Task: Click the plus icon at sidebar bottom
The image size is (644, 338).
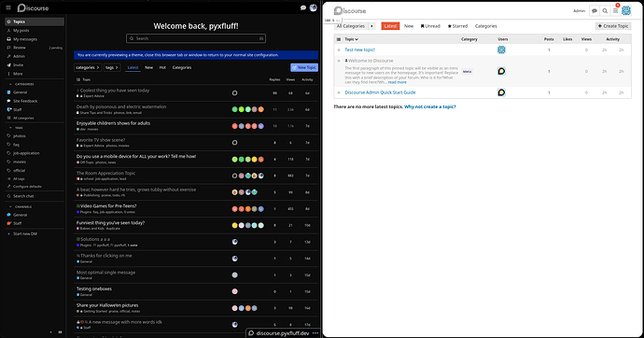Action: pos(51,332)
